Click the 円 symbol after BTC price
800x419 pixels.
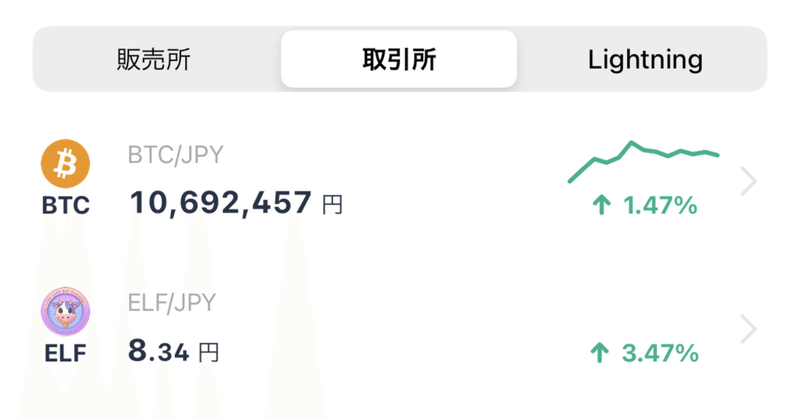click(x=333, y=206)
